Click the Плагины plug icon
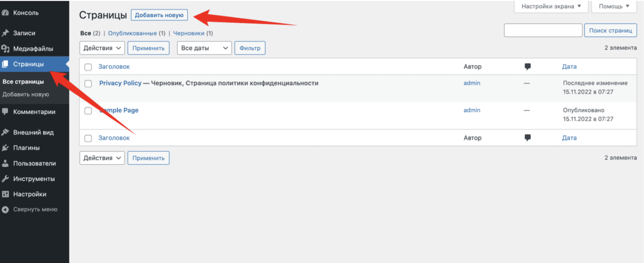This screenshot has height=263, width=644. click(5, 148)
